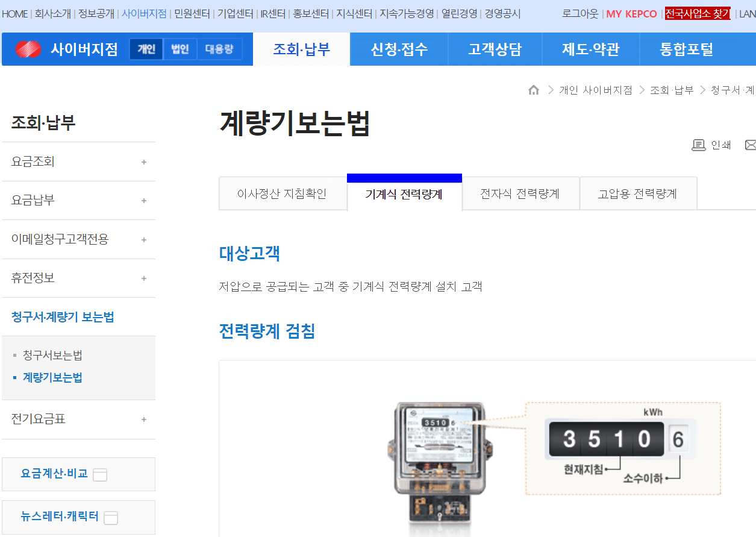Screen dimensions: 756x537
Task: Open the 고객상담 menu
Action: (495, 49)
